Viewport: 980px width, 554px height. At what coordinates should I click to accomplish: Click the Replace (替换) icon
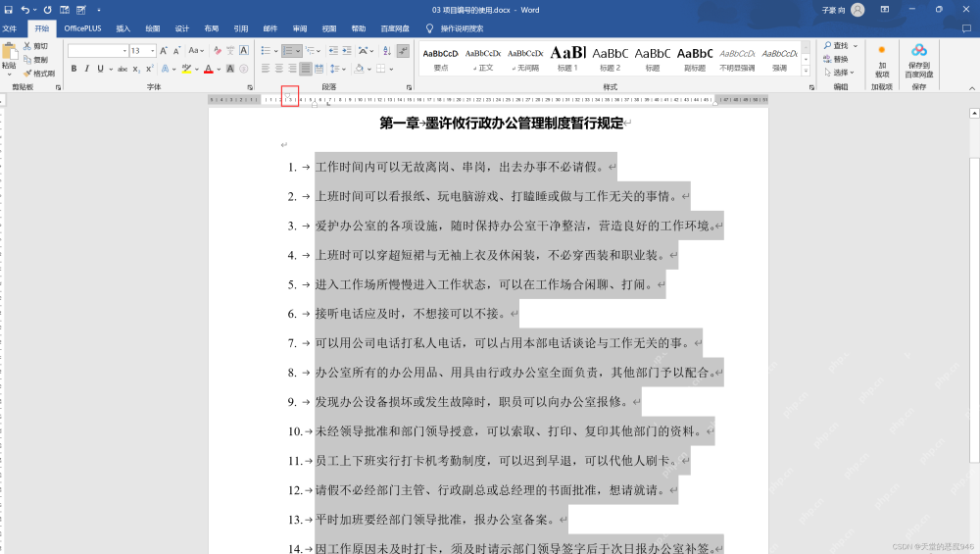[x=827, y=59]
